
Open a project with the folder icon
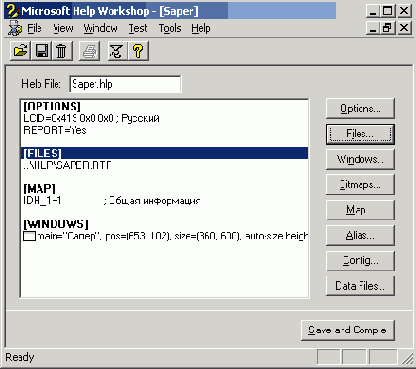(21, 51)
